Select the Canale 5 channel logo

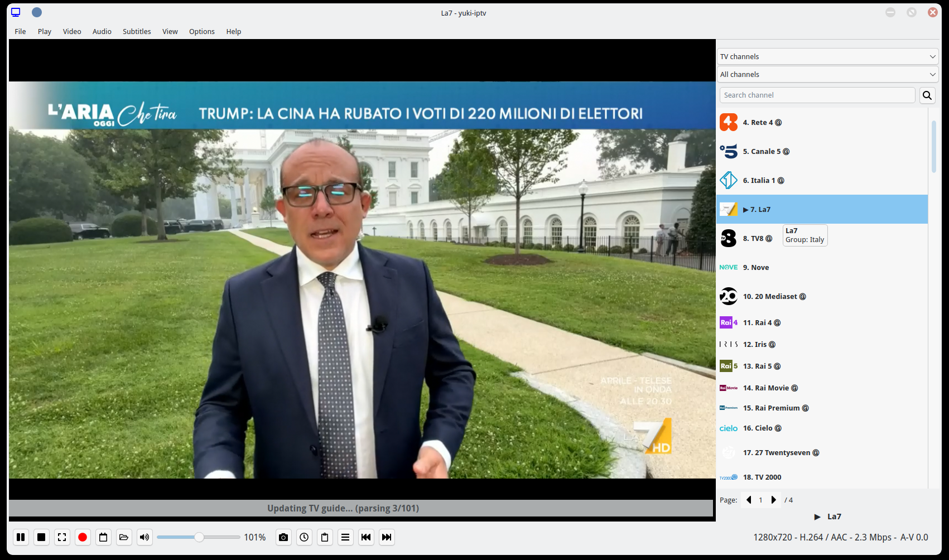click(x=729, y=151)
